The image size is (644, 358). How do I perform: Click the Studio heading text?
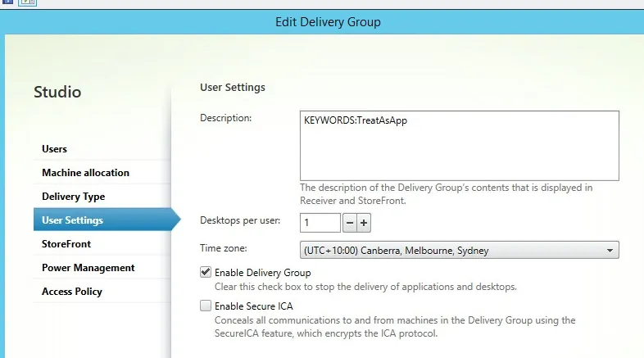pyautogui.click(x=57, y=92)
